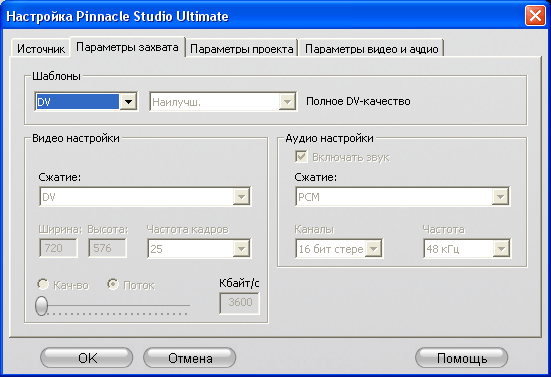
Task: Click the Отмена button
Action: coord(190,358)
